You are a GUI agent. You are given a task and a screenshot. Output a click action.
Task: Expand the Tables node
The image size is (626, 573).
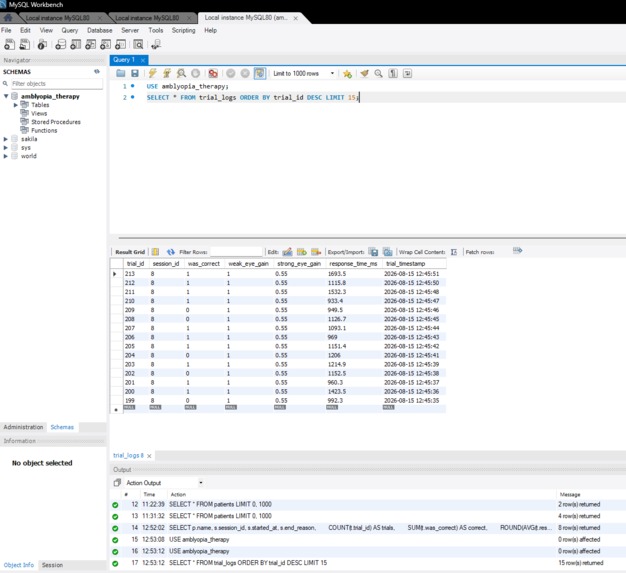point(16,105)
